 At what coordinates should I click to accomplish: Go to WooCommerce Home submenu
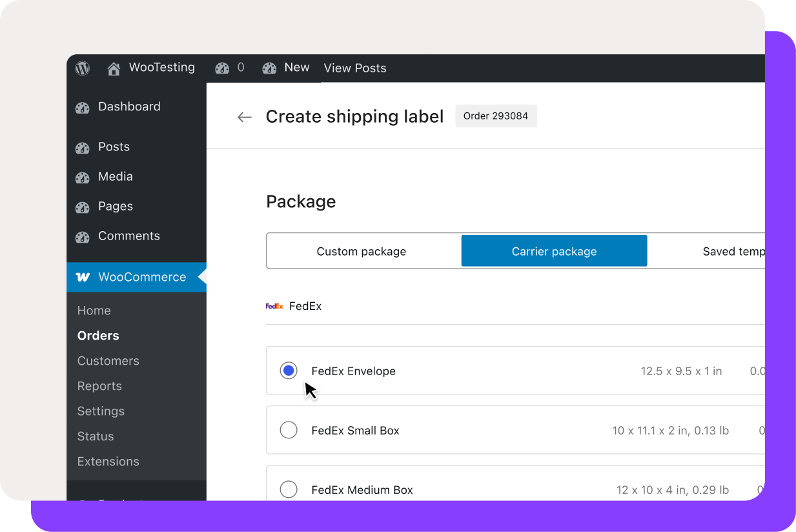(94, 311)
